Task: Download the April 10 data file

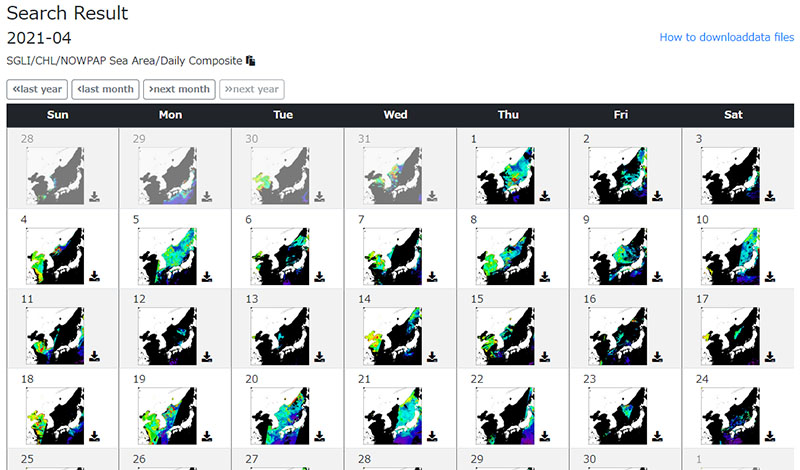Action: tap(770, 277)
